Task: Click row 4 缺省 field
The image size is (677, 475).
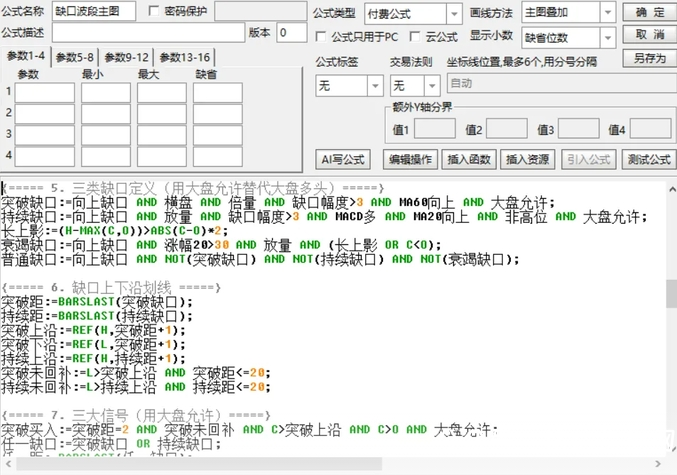Action: (x=218, y=156)
